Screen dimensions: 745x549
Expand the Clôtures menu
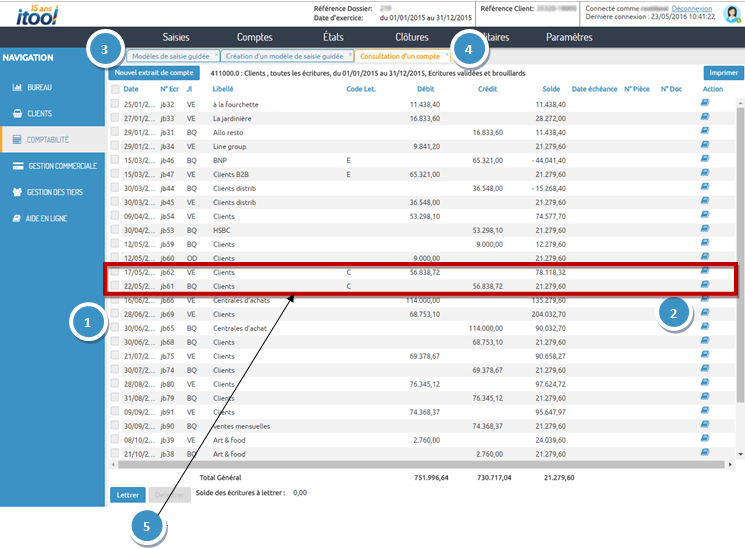pyautogui.click(x=411, y=37)
